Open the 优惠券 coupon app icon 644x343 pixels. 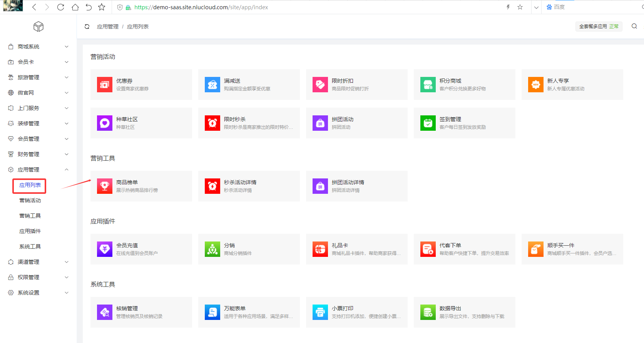click(105, 85)
